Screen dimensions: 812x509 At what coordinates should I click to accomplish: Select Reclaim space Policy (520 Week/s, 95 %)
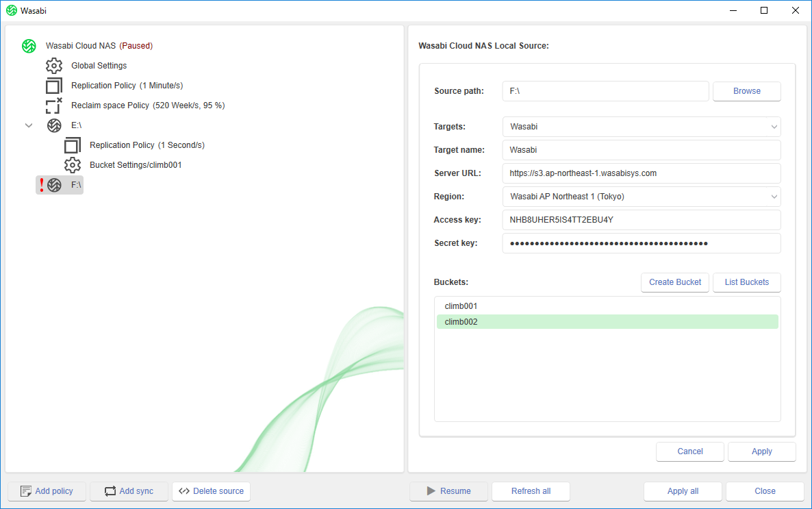click(148, 105)
